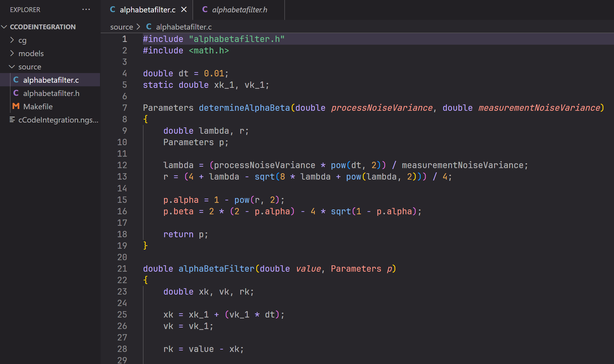Open alphabetafilter.h from the explorer tree
The width and height of the screenshot is (614, 364).
[51, 93]
